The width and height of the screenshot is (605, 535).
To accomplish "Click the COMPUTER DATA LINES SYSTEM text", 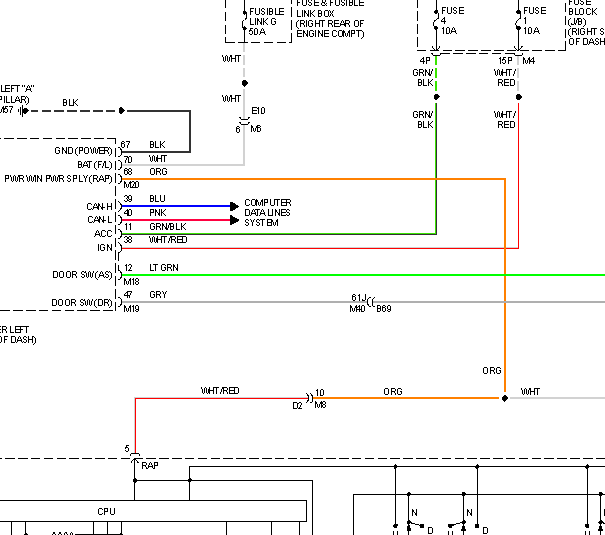I will coord(267,213).
